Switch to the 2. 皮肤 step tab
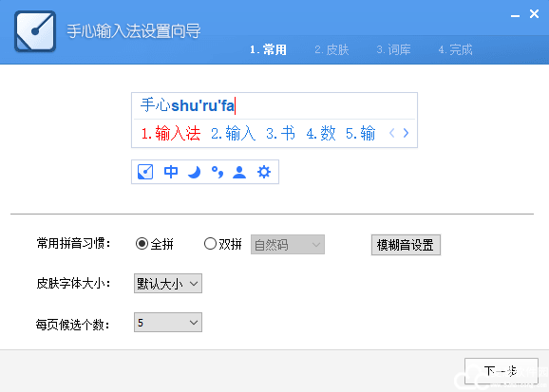This screenshot has width=549, height=392. [331, 49]
